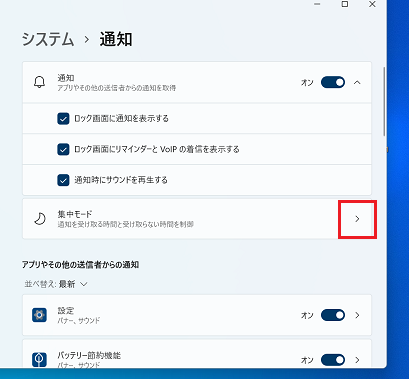Open 設定 app notification details chevron

[x=357, y=315]
